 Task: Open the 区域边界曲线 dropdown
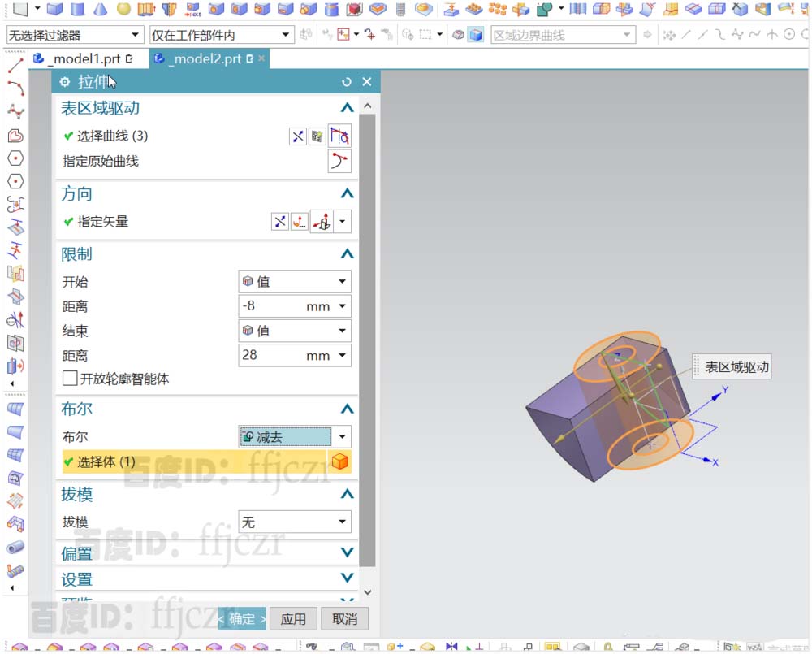563,35
